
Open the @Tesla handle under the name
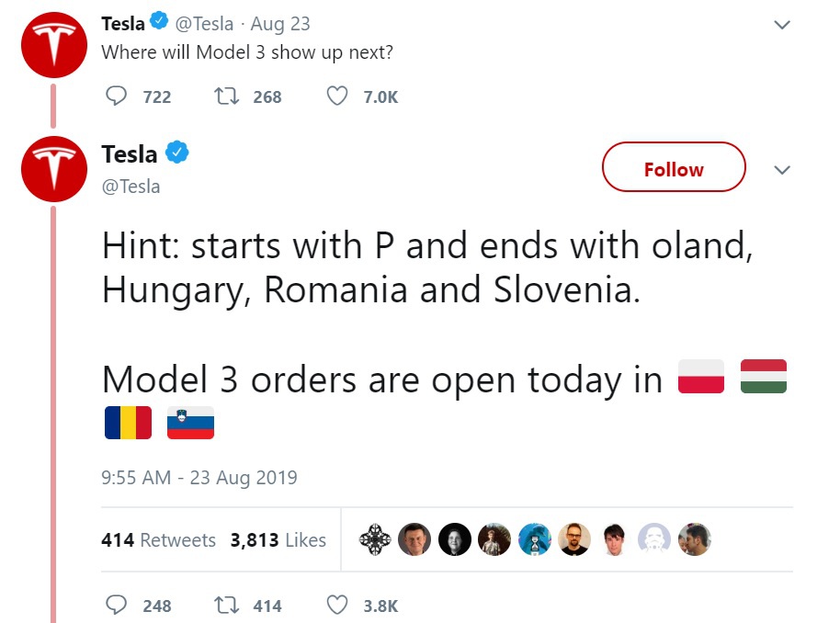point(131,187)
